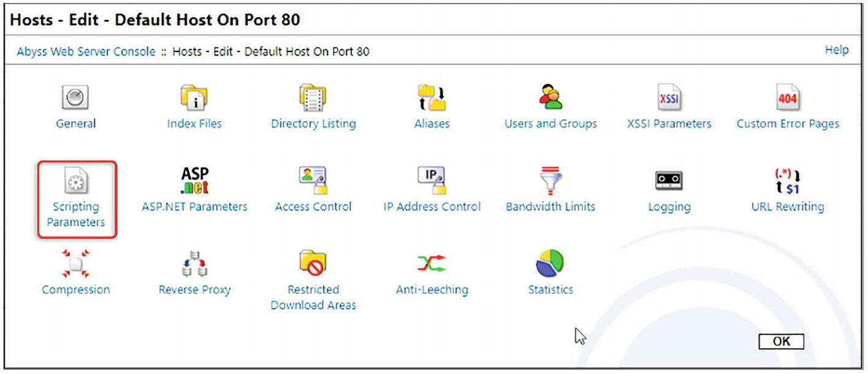Open the Reverse Proxy text link
The height and width of the screenshot is (374, 868).
pos(194,290)
